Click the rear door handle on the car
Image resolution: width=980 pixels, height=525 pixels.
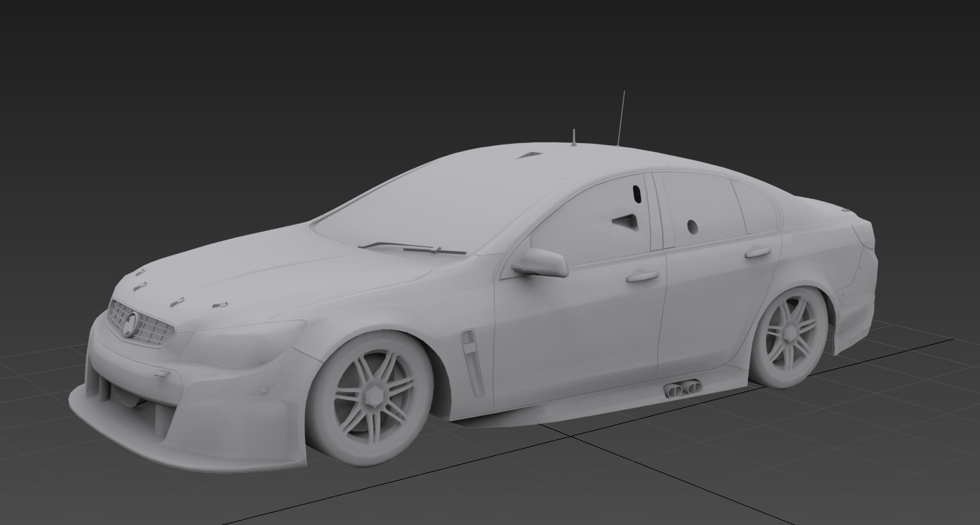tap(758, 253)
